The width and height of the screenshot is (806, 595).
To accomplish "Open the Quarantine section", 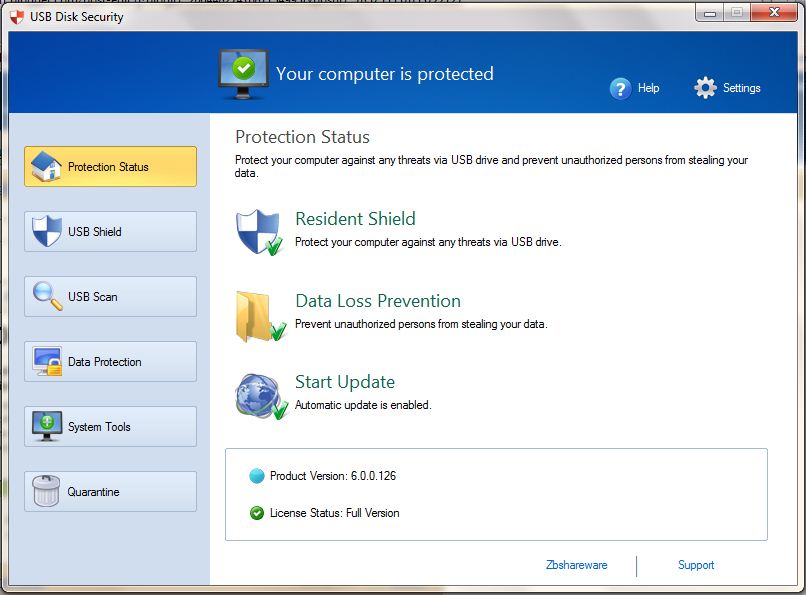I will pos(110,492).
